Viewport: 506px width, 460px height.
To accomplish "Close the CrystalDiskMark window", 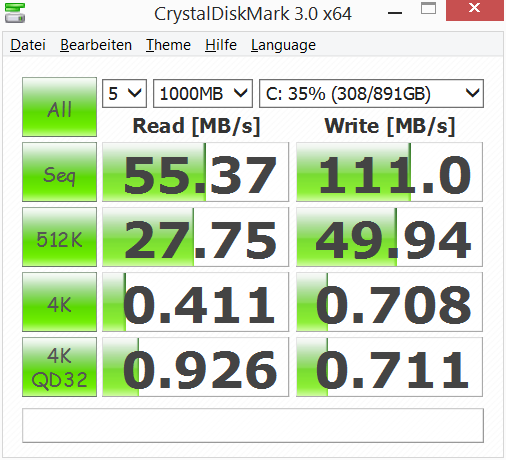I will tap(475, 10).
